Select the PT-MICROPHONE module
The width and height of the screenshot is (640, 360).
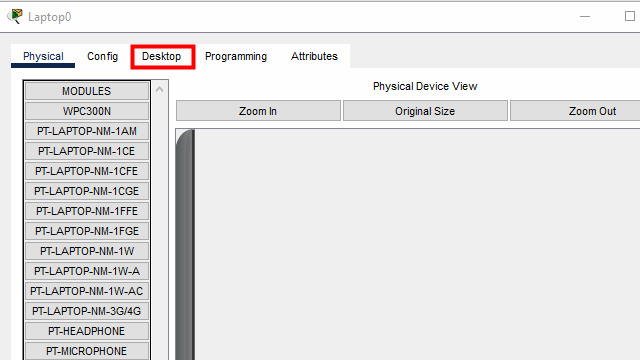(x=87, y=351)
